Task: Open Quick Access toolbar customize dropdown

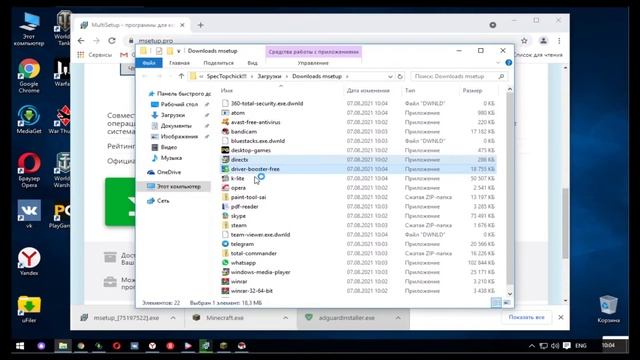Action: tap(178, 51)
